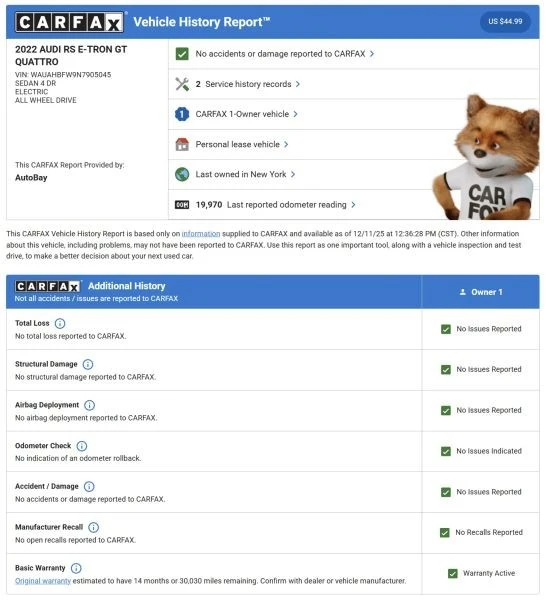Open the Original warranty link
This screenshot has width=546, height=600.
click(x=43, y=581)
